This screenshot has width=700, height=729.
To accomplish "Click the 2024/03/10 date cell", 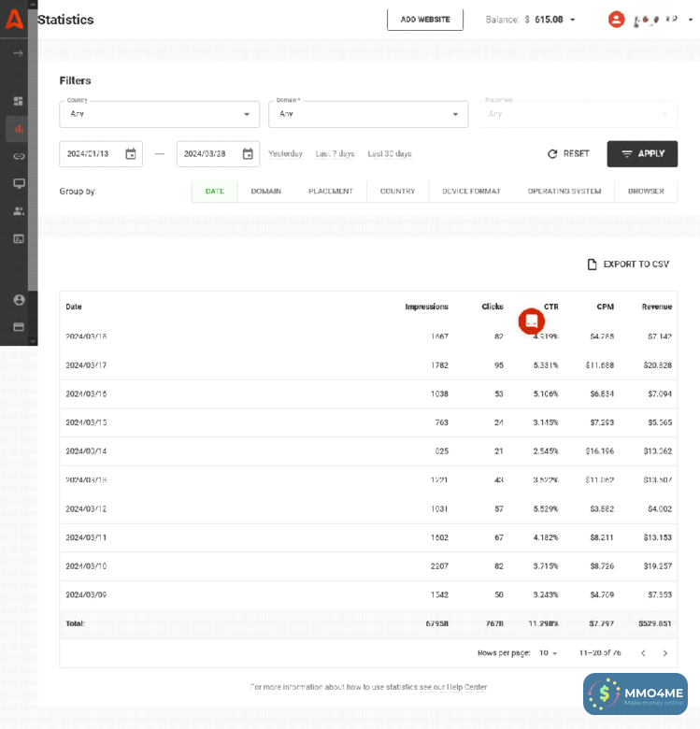I will point(86,566).
